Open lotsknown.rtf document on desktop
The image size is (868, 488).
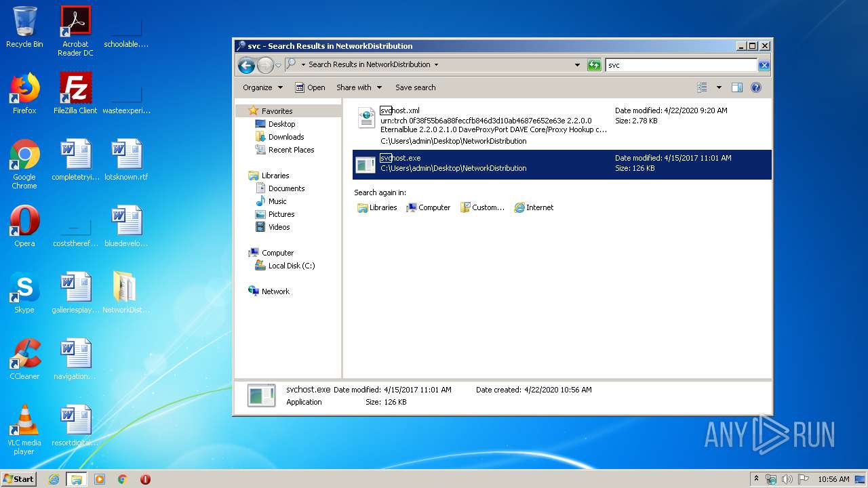[x=126, y=160]
